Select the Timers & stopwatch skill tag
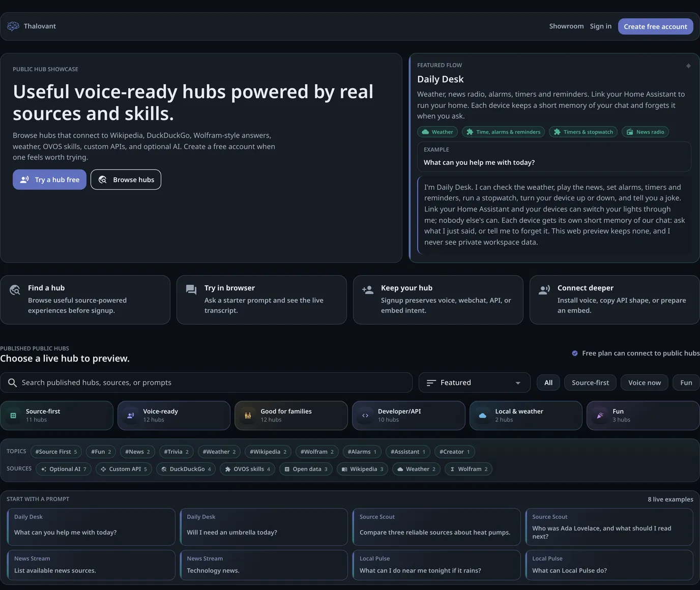 coord(583,132)
